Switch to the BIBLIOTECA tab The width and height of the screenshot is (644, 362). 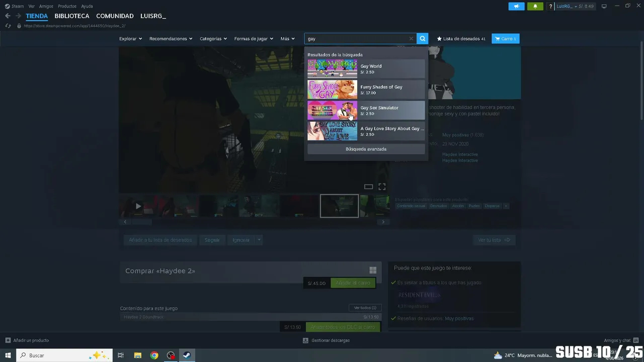coord(72,16)
